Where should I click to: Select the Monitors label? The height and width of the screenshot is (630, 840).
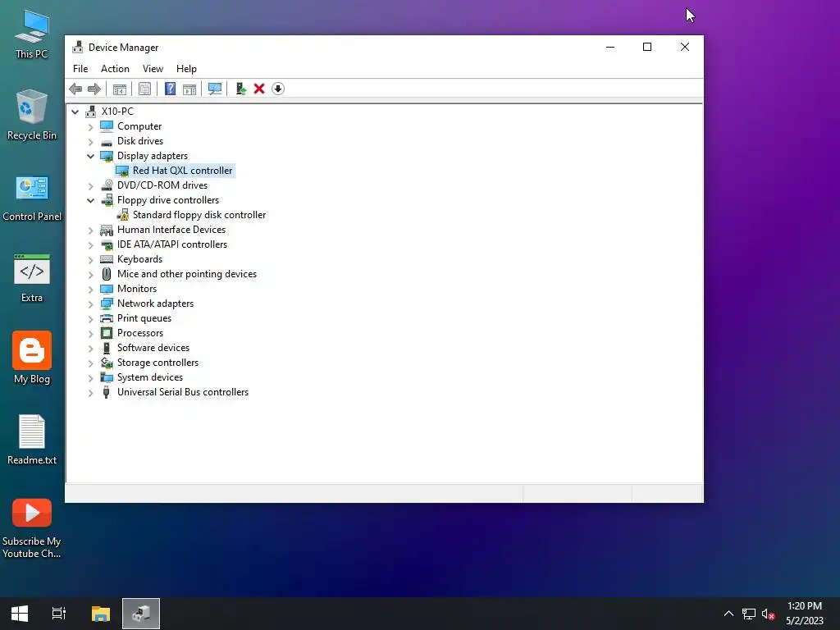click(137, 289)
